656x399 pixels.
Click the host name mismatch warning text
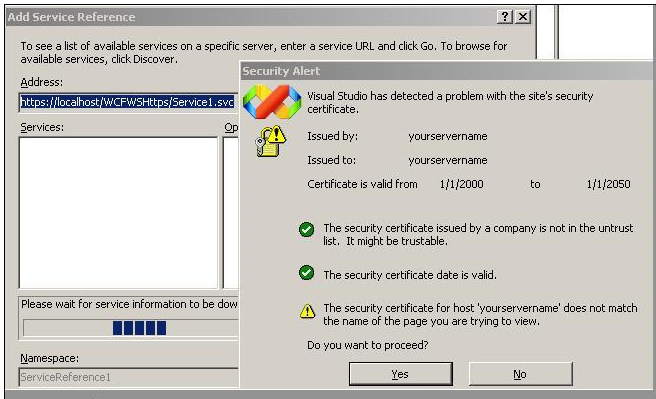coord(480,315)
